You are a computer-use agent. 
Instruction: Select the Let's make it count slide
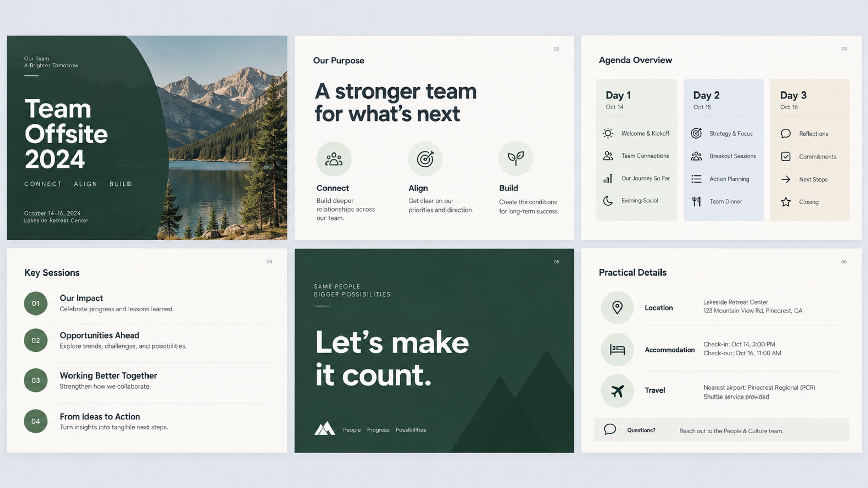click(434, 351)
